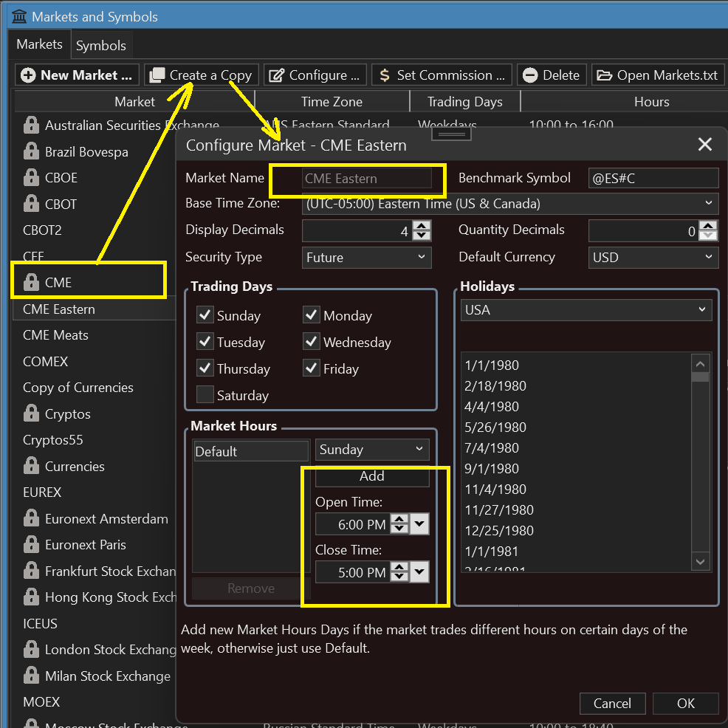Decrease the Close Time with spinner
Viewport: 728px width, 728px height.
[399, 577]
